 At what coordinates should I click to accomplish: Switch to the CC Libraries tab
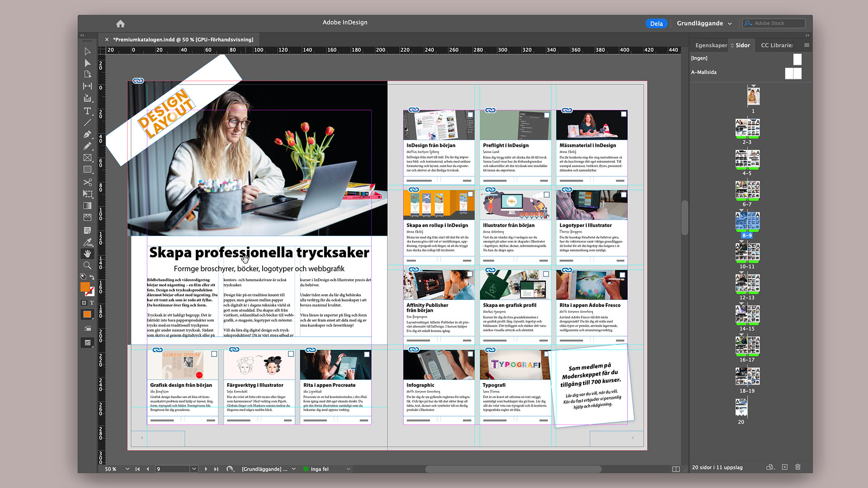pyautogui.click(x=776, y=45)
